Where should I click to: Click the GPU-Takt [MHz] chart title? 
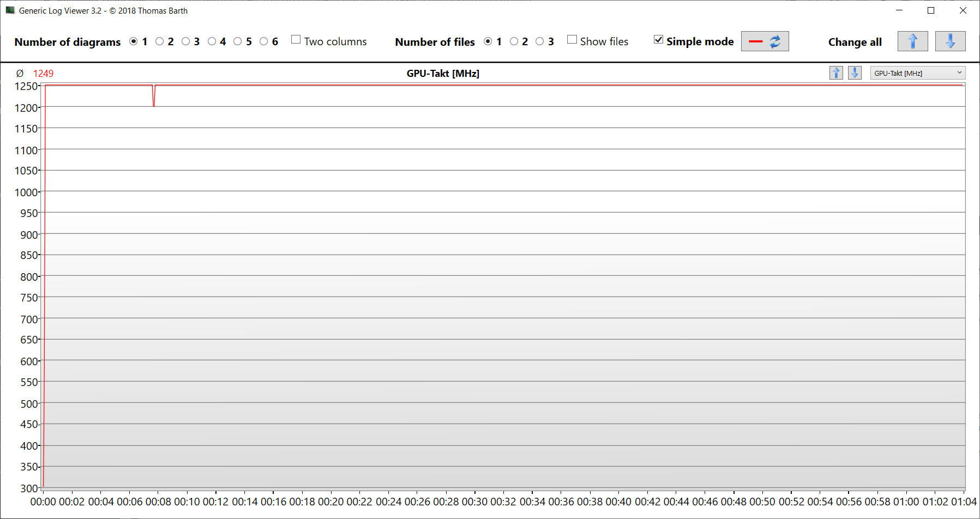click(443, 74)
